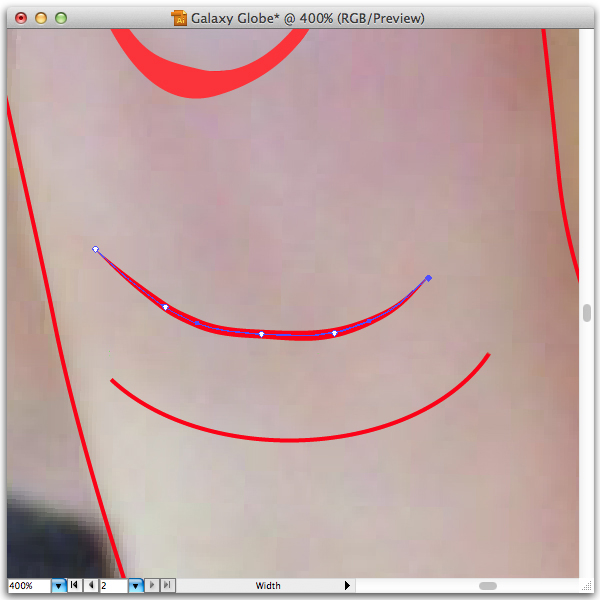This screenshot has width=600, height=600.
Task: Select the filled right end anchor point
Action: point(429,278)
